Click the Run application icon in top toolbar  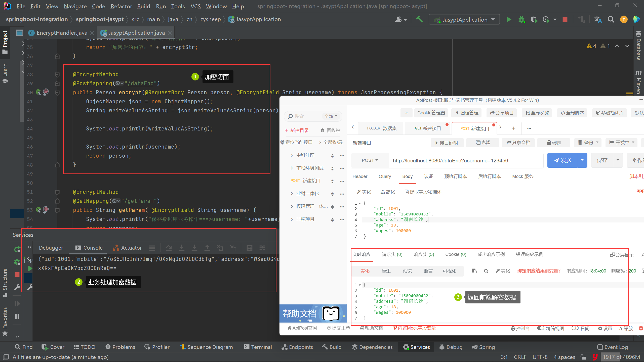click(x=509, y=19)
